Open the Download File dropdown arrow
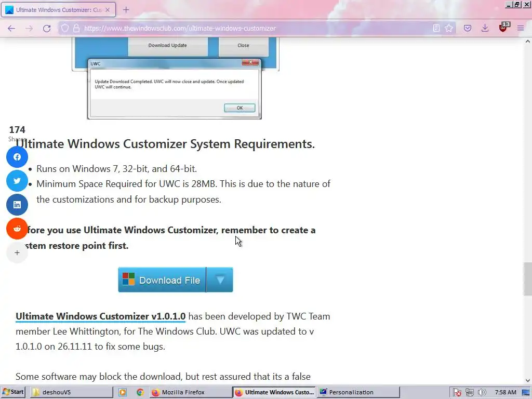Viewport: 532px width, 399px height. point(220,280)
